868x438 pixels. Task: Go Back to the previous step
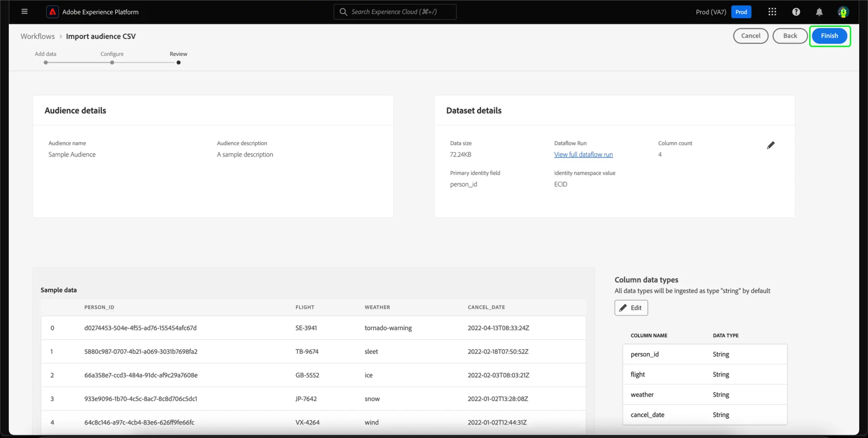(x=790, y=36)
